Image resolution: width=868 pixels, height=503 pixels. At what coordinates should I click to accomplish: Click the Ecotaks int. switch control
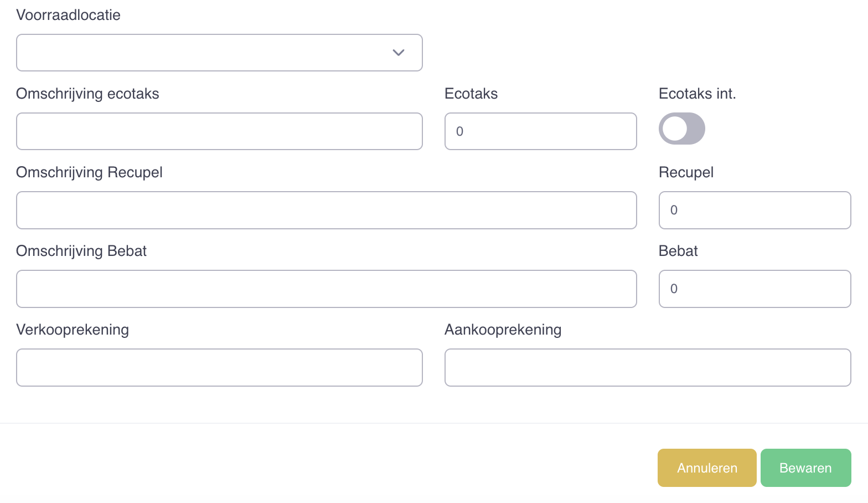click(x=681, y=129)
